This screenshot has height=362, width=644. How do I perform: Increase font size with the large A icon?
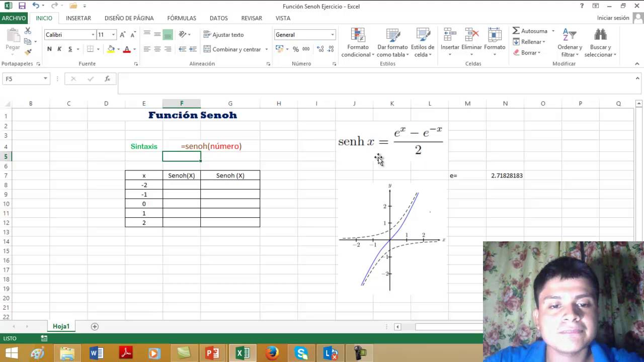[x=123, y=35]
